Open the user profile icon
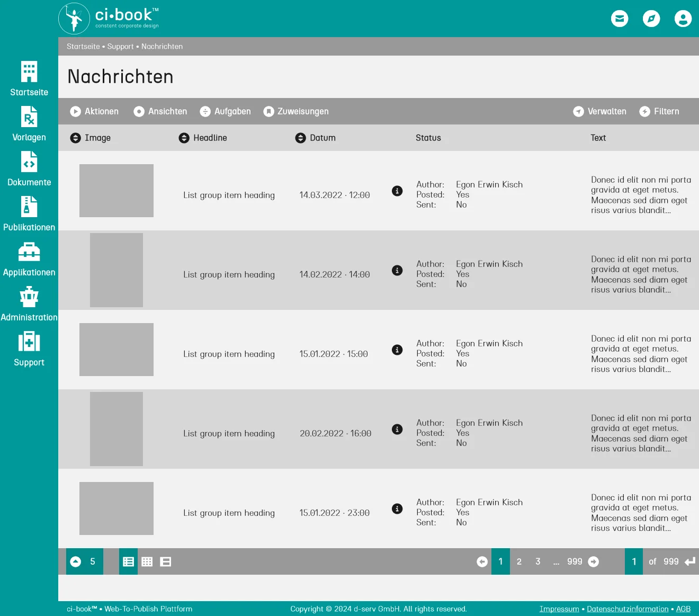 click(x=683, y=19)
